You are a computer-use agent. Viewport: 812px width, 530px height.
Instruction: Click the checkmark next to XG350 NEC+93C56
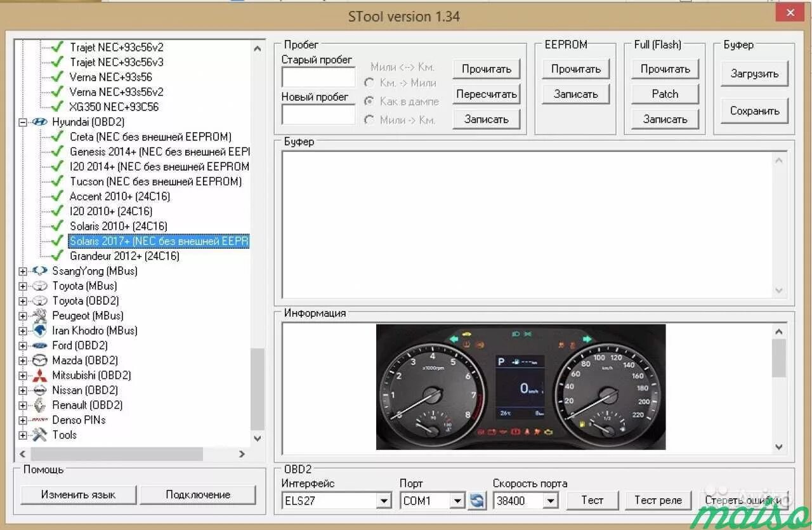(58, 107)
